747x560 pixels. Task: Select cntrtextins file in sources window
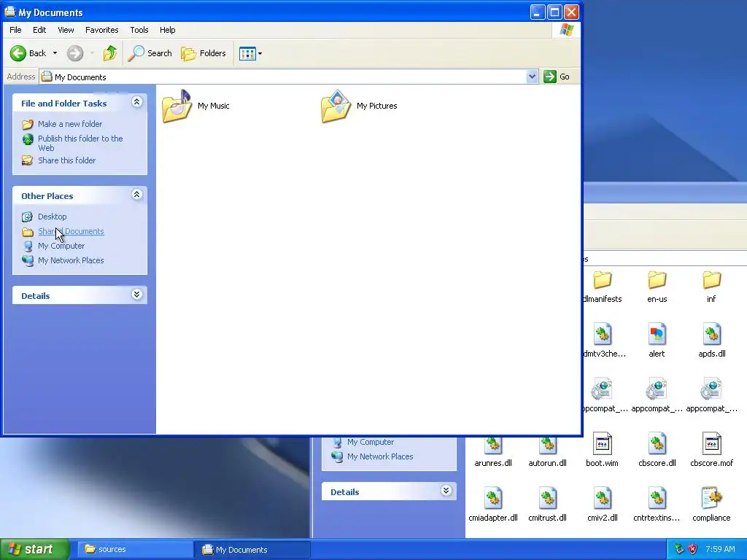tap(657, 505)
